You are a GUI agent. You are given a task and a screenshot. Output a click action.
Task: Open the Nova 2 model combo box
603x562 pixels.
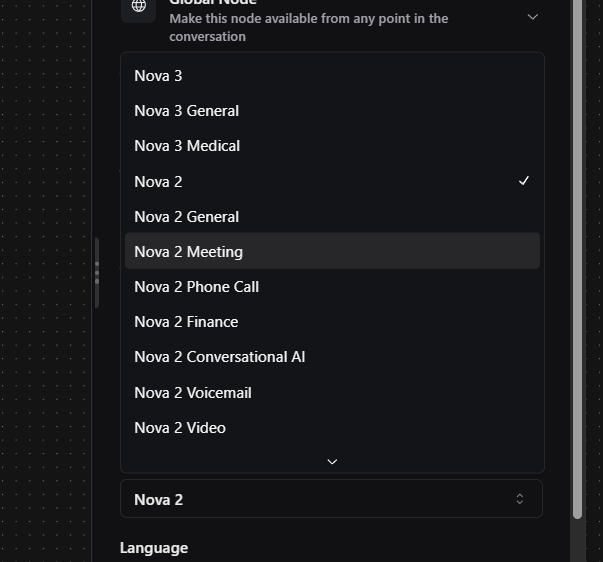[x=331, y=499]
